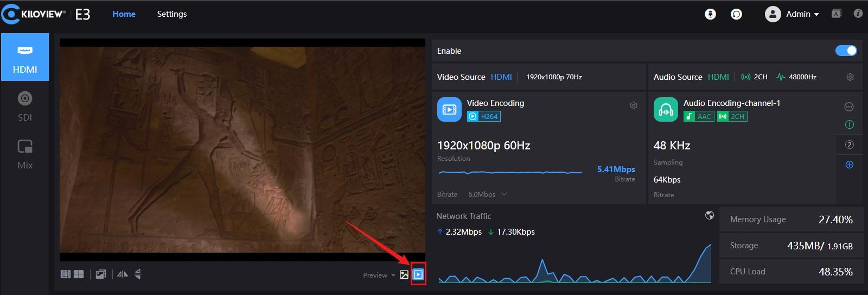Click the safe-area frame overlay icon

click(x=66, y=274)
